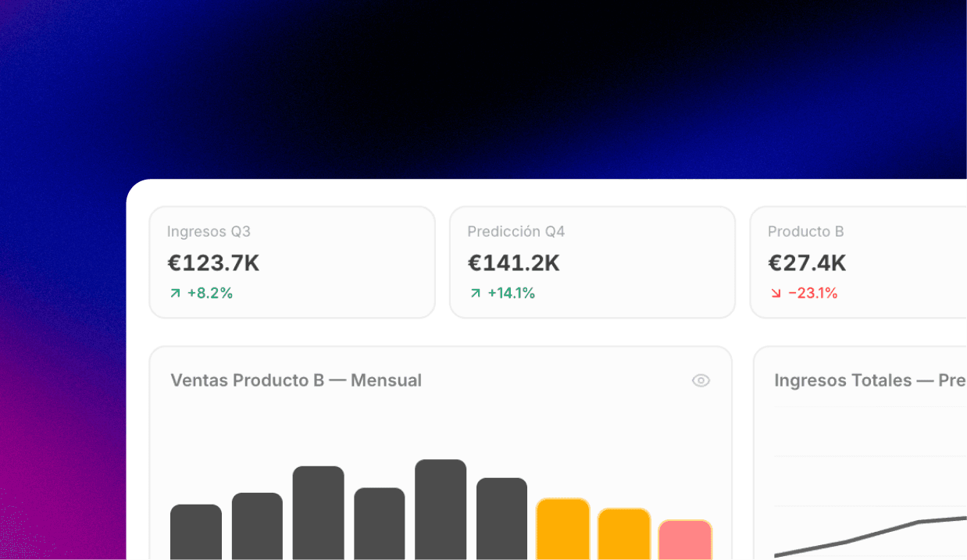This screenshot has width=967, height=560.
Task: Select the first dark bar in the chart
Action: (196, 533)
